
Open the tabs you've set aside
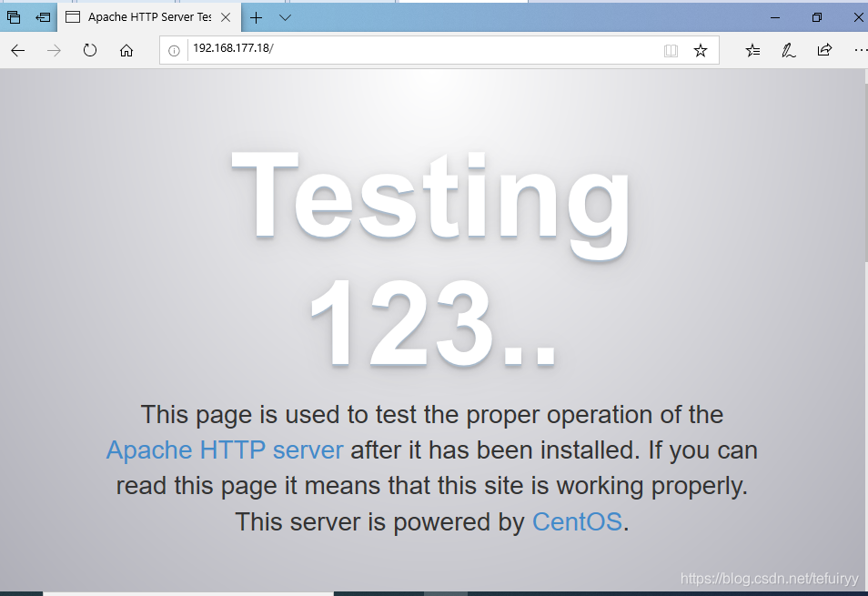[14, 17]
